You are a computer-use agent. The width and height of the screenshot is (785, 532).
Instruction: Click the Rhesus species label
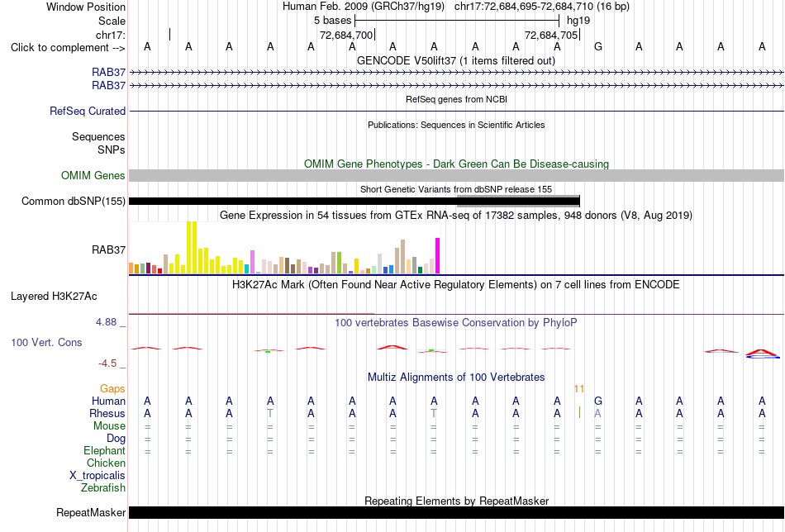pyautogui.click(x=107, y=414)
